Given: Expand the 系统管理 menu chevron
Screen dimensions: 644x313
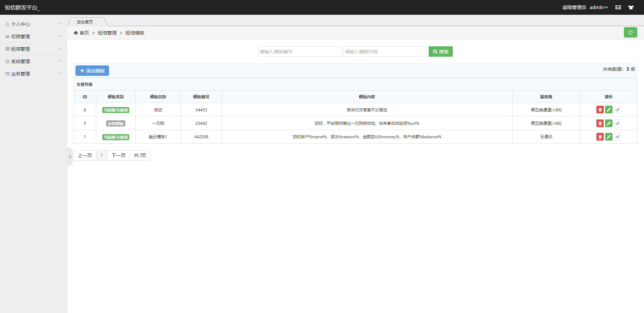Looking at the screenshot, I should 59,61.
